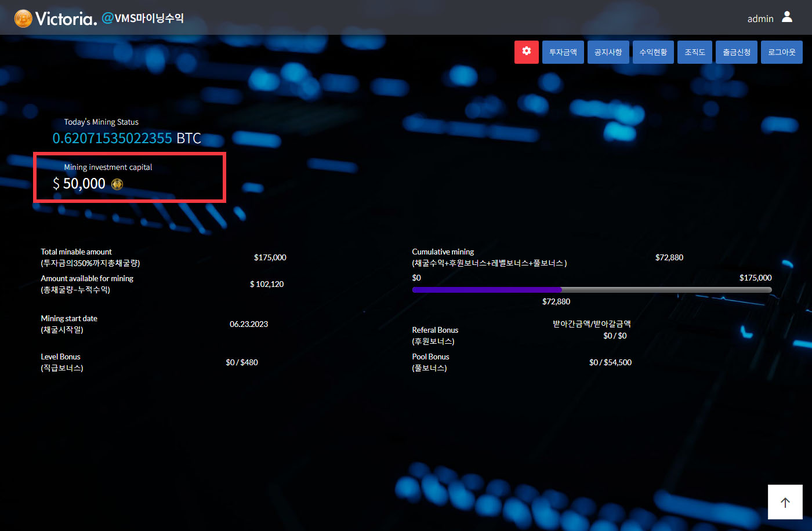The height and width of the screenshot is (531, 812).
Task: Click the admin user profile icon
Action: tap(787, 17)
